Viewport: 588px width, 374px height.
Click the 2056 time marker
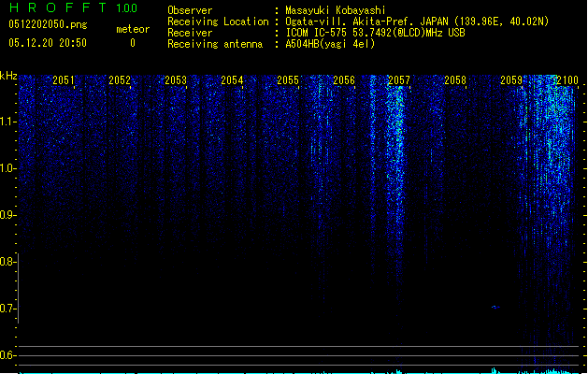tap(344, 79)
